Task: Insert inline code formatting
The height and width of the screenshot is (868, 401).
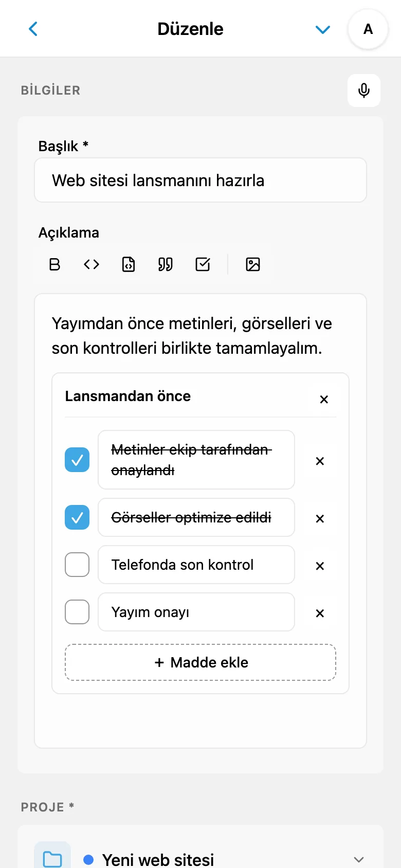Action: (x=92, y=264)
